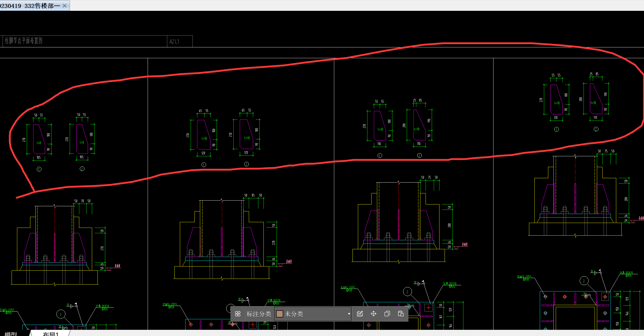The height and width of the screenshot is (336, 644).
Task: Click the four-shapes category icon on annotation toolbar
Action: [x=238, y=314]
